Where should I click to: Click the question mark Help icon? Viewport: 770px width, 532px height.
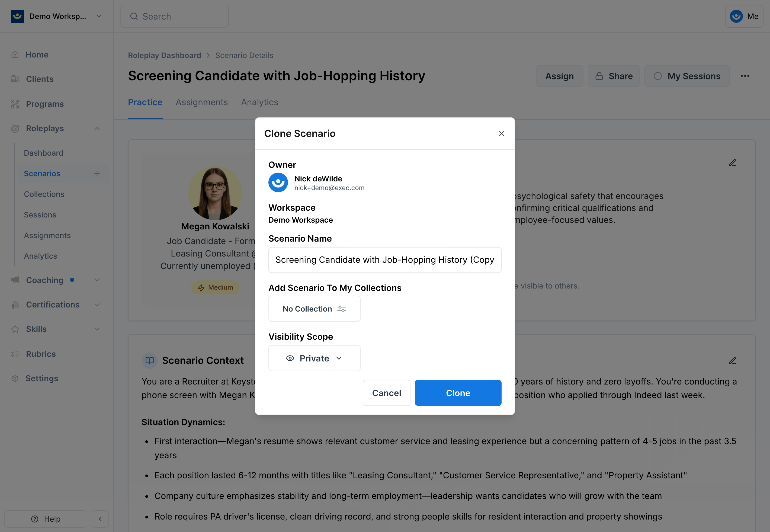tap(35, 519)
